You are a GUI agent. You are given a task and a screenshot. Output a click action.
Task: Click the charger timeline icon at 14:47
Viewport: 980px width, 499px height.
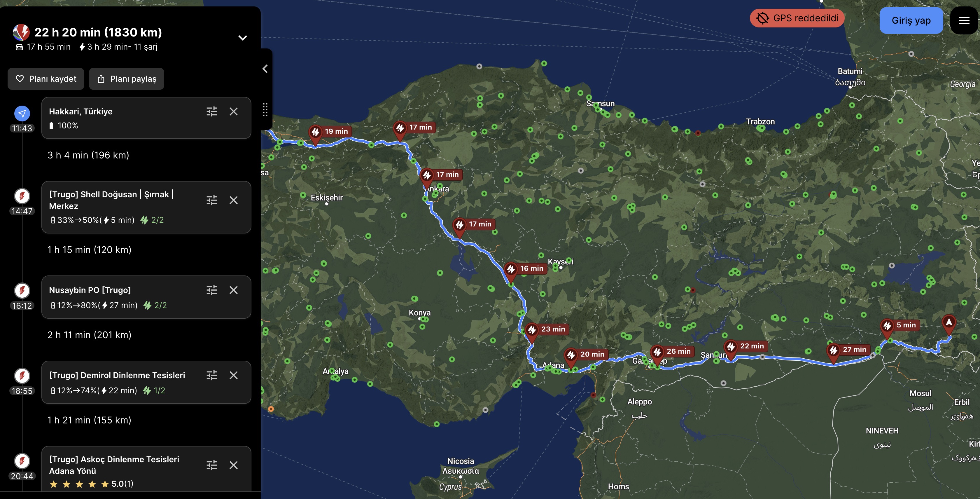(x=22, y=196)
